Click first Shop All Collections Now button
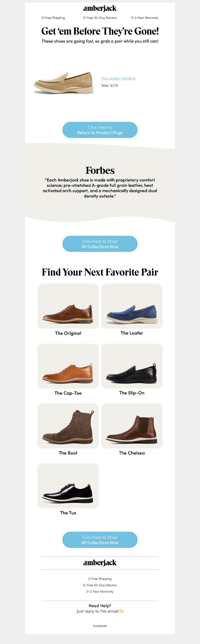Screen dimensions: 200x644 100,244
